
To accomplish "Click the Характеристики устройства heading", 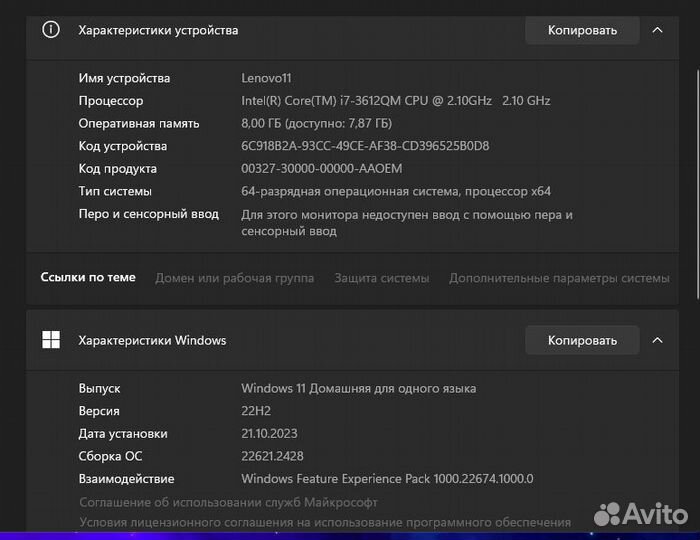I will 158,30.
